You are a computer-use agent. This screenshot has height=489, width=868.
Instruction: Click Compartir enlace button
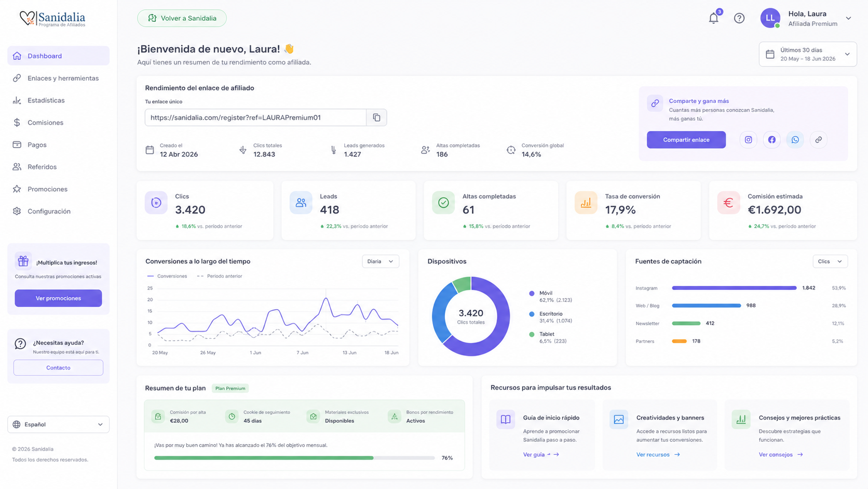click(686, 140)
